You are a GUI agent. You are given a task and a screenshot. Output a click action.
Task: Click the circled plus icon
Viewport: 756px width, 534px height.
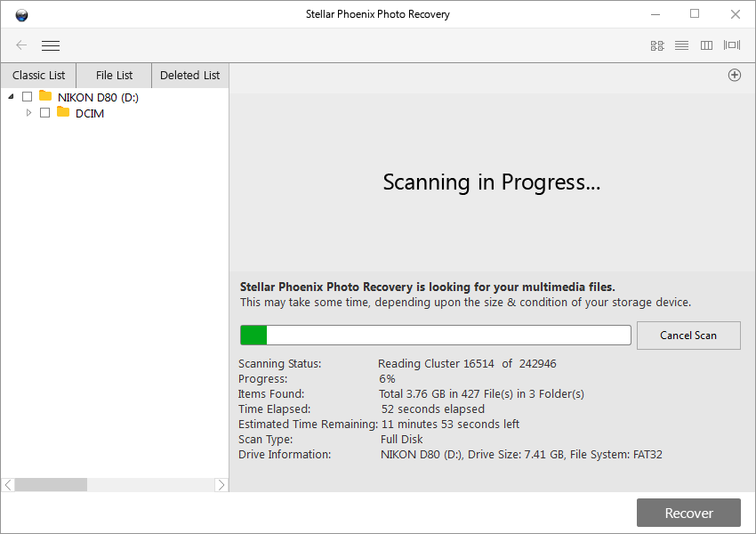click(x=735, y=76)
